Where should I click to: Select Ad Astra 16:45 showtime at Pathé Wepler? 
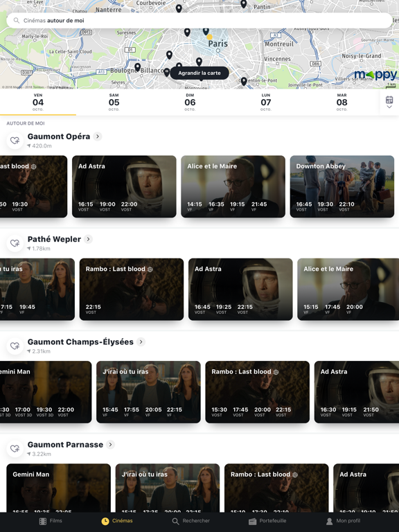pos(202,309)
